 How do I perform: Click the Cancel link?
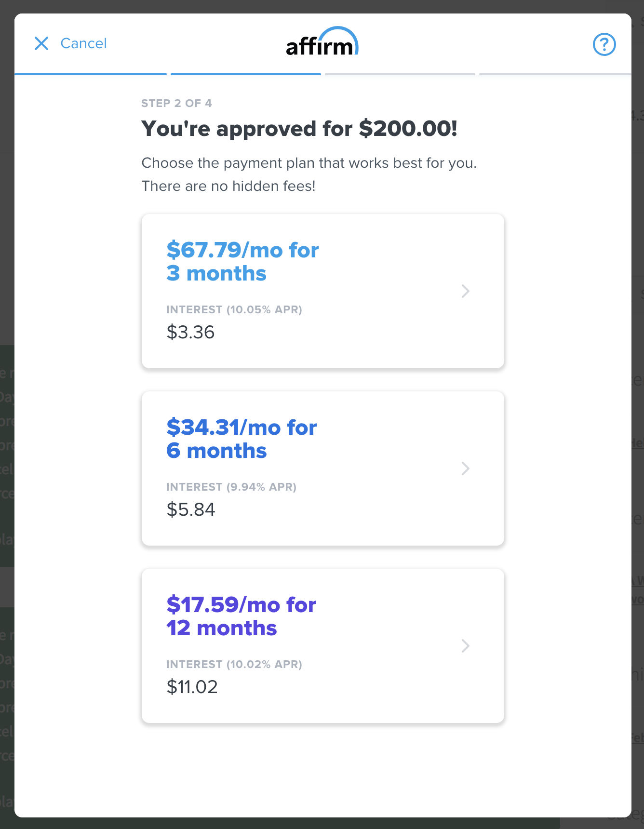(x=83, y=43)
